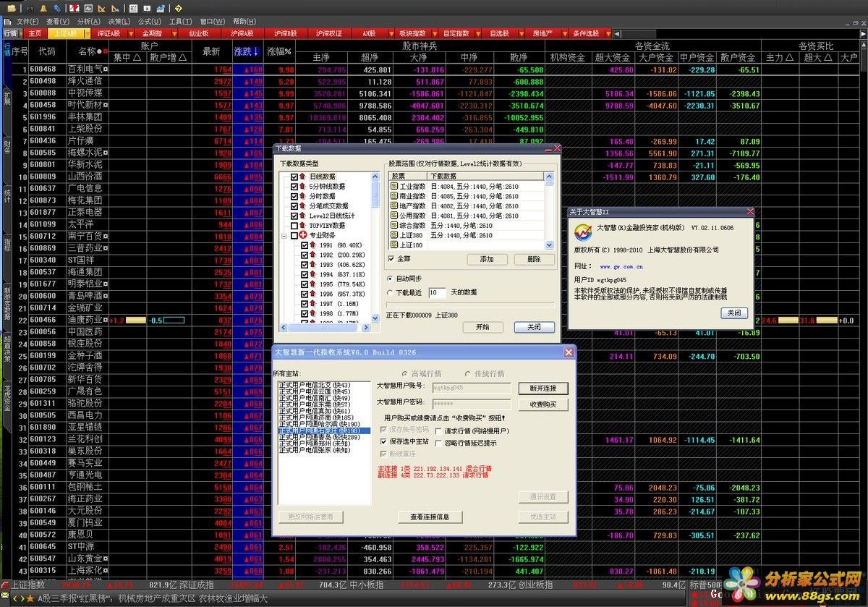Click the alarm bell icon in the top toolbar
Image resolution: width=868 pixels, height=607 pixels.
click(x=43, y=8)
